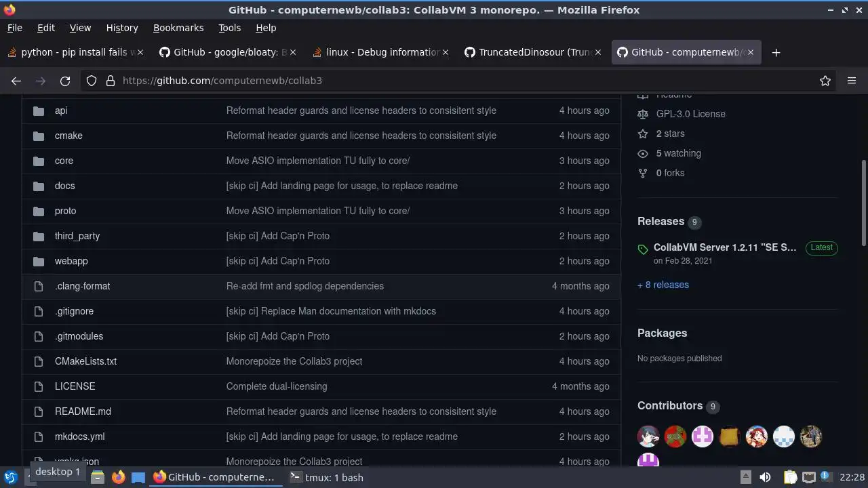Open the Bookmarks menu
Screen dimensions: 868x488
pyautogui.click(x=178, y=28)
